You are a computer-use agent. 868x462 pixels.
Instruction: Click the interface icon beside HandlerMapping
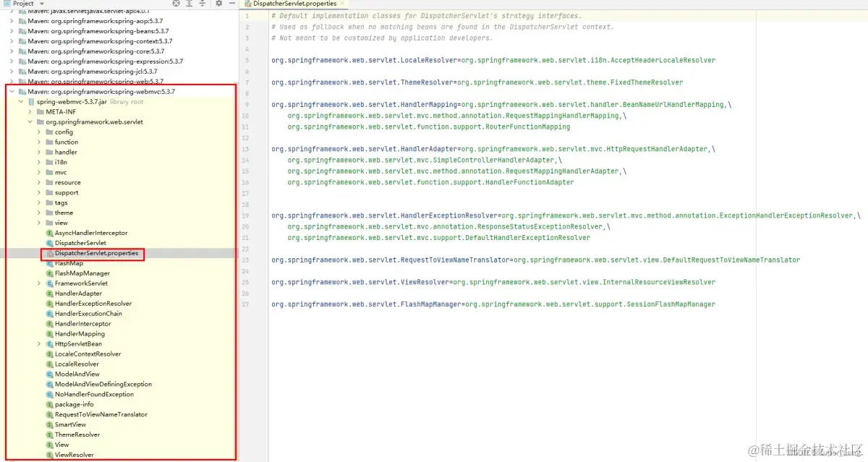[49, 334]
